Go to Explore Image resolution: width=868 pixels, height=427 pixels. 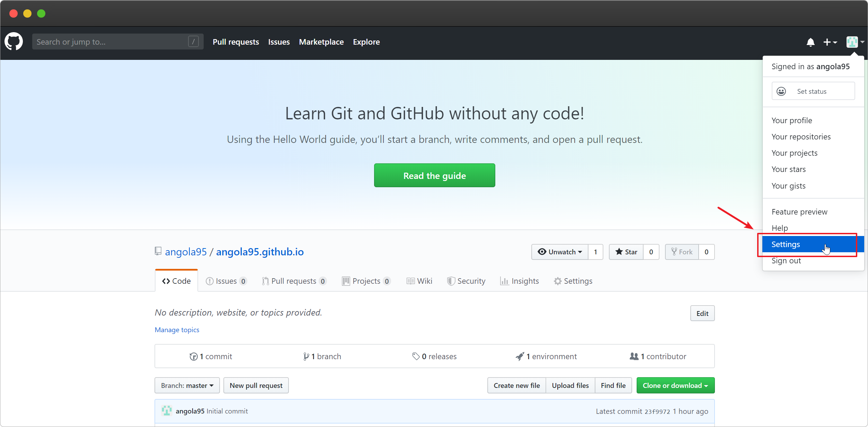366,42
